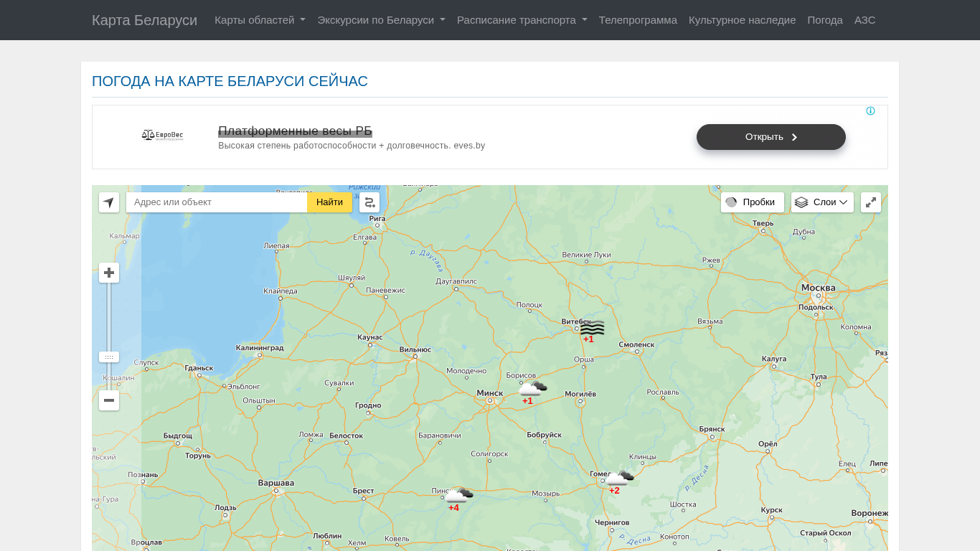
Task: Expand the Карты областей menu
Action: 260,20
